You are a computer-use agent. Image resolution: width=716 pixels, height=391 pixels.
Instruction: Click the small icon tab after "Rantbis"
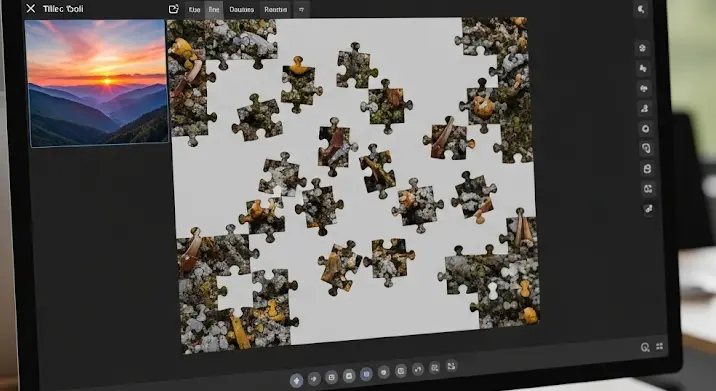pos(301,10)
